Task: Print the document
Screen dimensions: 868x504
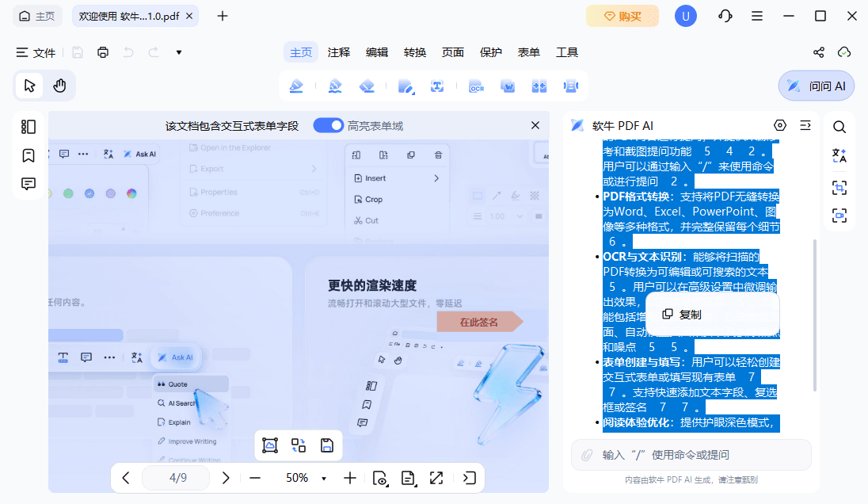Action: [x=103, y=52]
